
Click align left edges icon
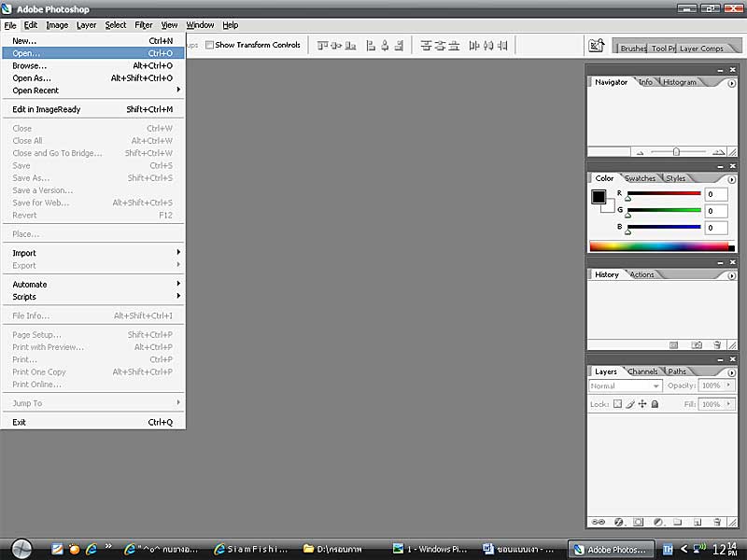click(x=371, y=45)
